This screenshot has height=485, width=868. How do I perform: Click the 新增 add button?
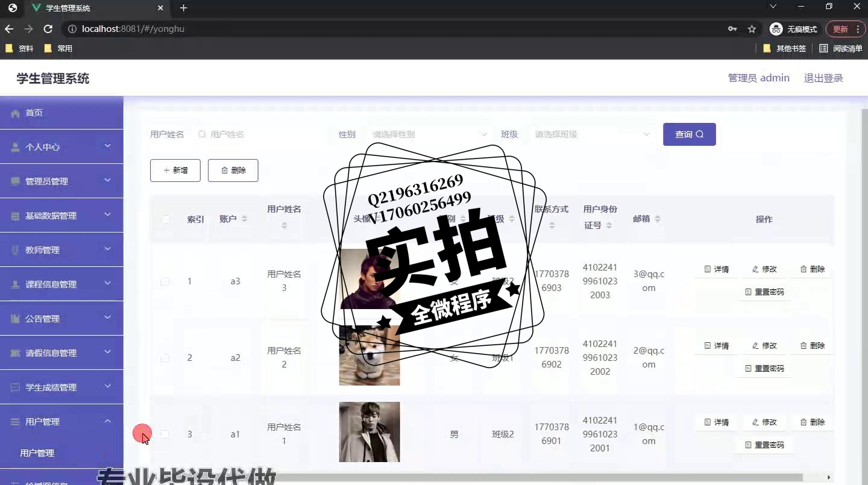[175, 171]
